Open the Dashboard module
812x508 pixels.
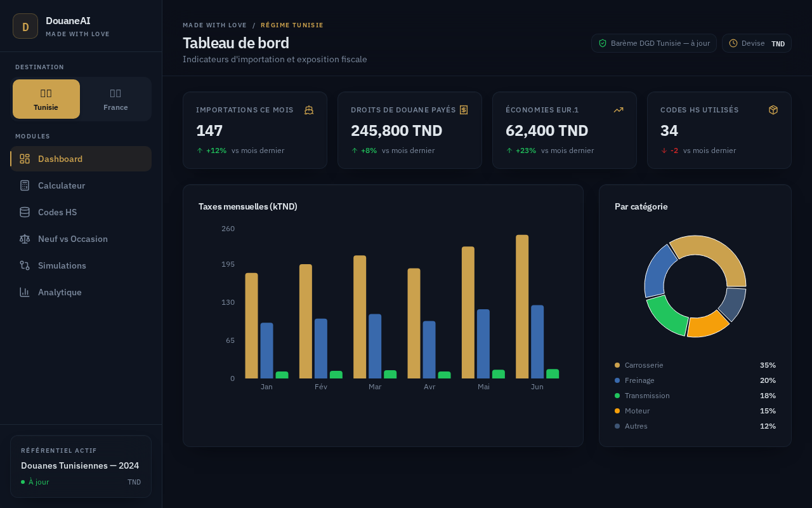81,159
